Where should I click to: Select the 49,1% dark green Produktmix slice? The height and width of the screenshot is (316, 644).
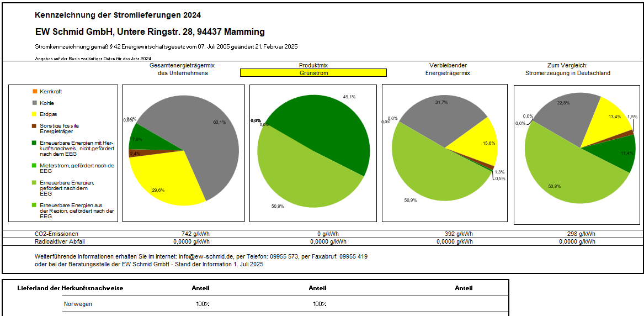tap(326, 127)
